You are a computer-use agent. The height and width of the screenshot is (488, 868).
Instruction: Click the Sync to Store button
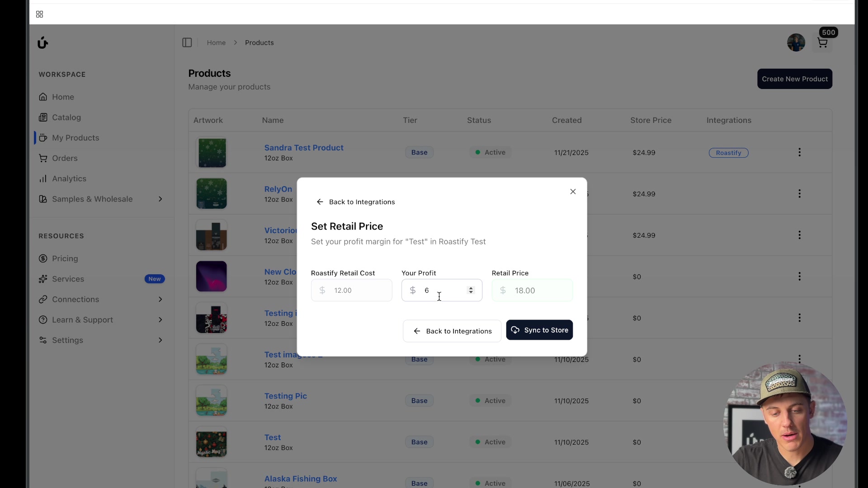point(539,330)
